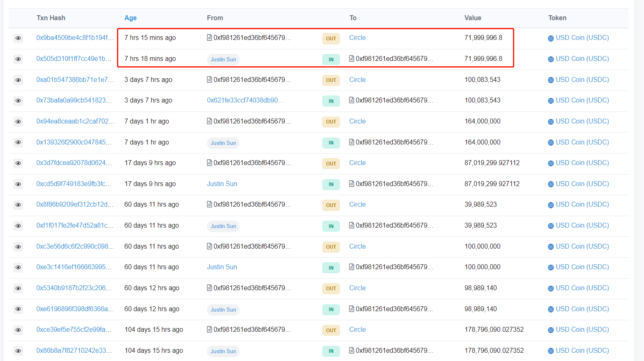Select value 100,083,543 in row 0x73bafa0a99cb541823
Screen dimensions: 644x361
(x=482, y=100)
